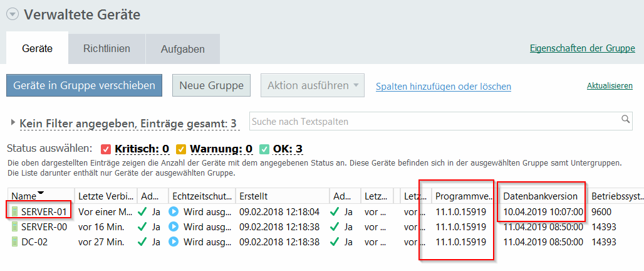Collapse Verwaltete Geräte header arrow icon
The height and width of the screenshot is (271, 644).
point(13,15)
